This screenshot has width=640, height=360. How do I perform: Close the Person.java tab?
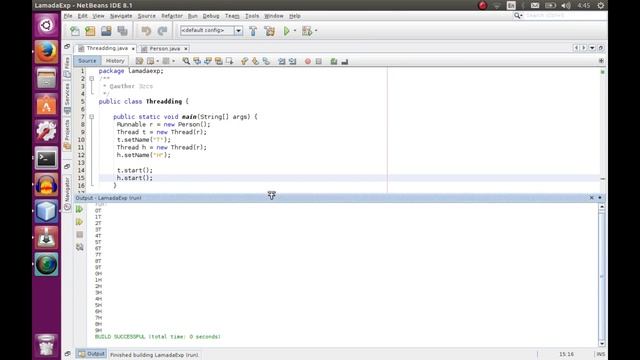[186, 49]
